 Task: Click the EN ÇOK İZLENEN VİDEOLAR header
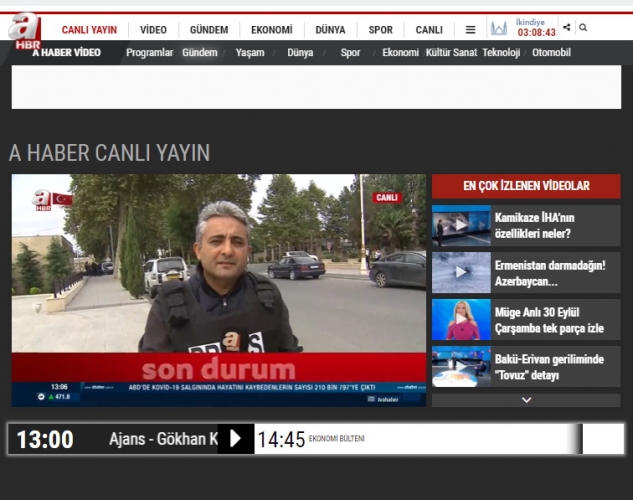(x=526, y=186)
